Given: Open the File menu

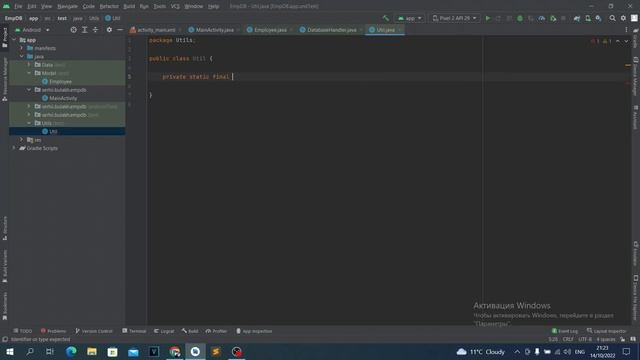Looking at the screenshot, I should [x=18, y=6].
